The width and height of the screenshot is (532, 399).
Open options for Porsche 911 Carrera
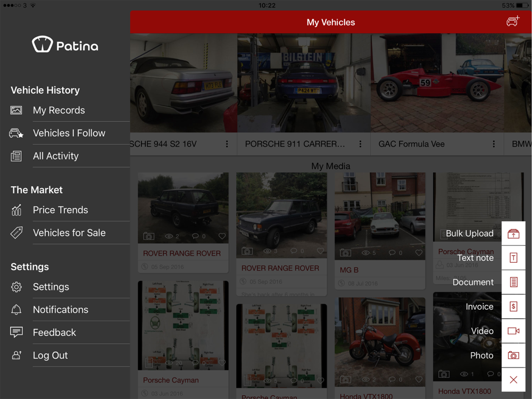coord(360,144)
